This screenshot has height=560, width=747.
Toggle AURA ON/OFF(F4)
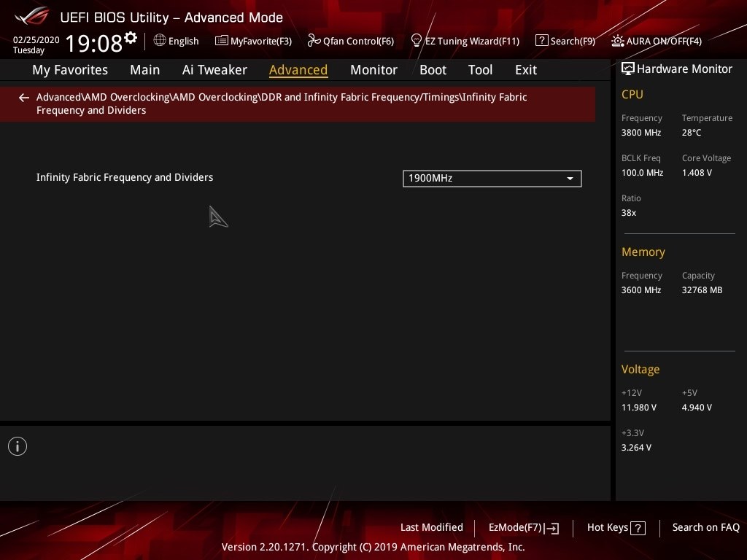664,41
